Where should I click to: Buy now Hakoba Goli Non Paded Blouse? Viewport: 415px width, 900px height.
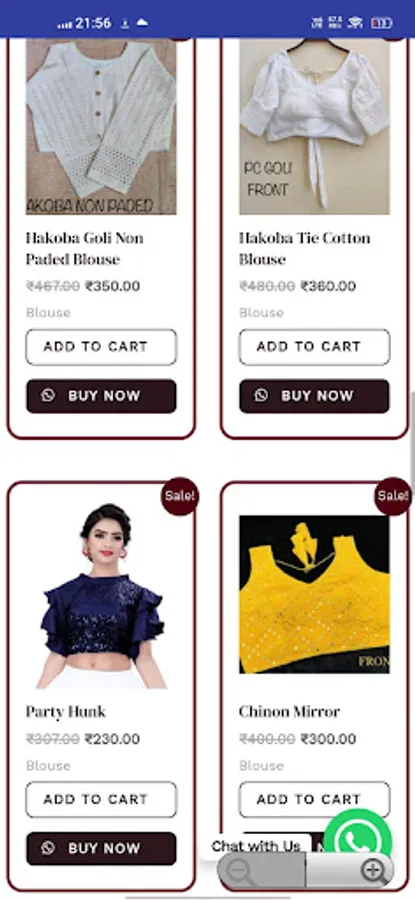101,396
